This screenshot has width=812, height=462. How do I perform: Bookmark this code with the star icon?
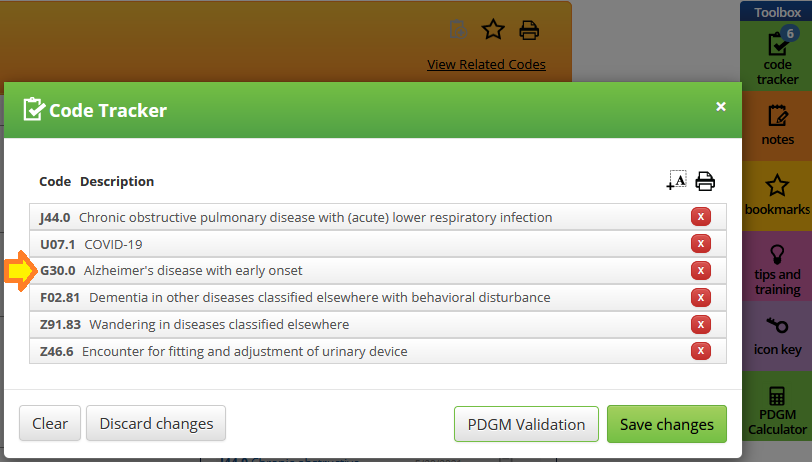click(493, 30)
